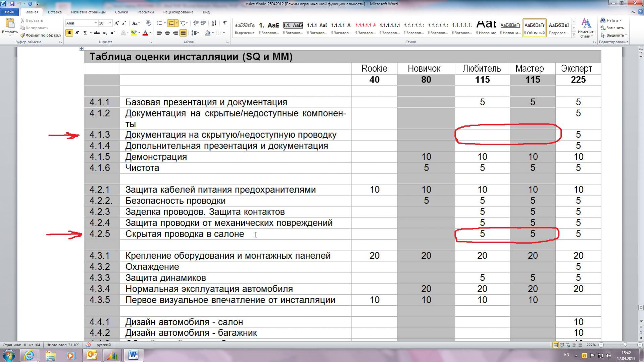Open the Arial font name dropdown

click(x=96, y=23)
